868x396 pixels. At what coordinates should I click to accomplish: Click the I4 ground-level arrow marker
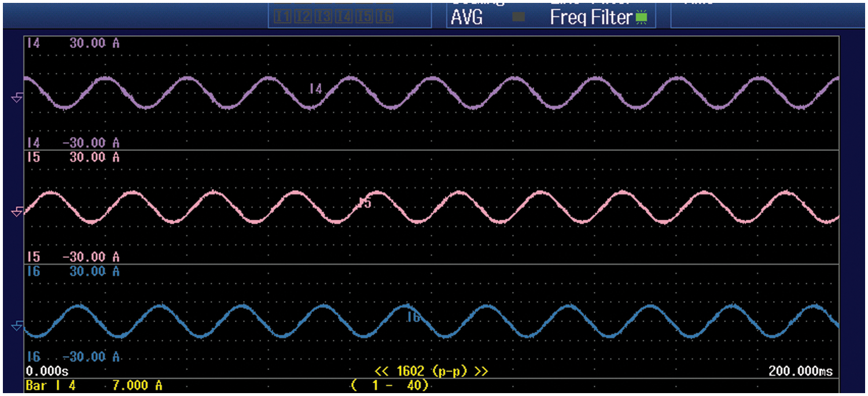(17, 98)
